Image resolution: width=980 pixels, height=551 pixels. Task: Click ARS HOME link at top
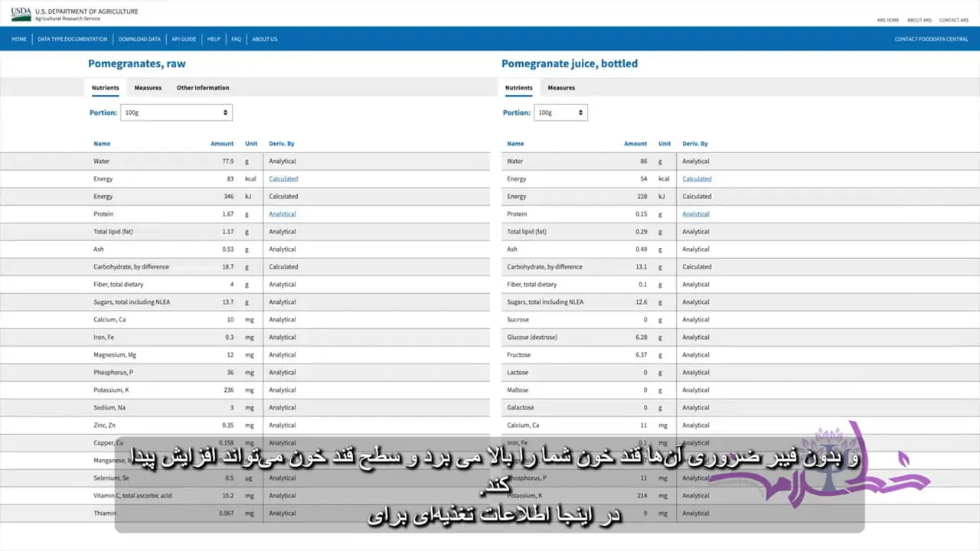pos(888,20)
